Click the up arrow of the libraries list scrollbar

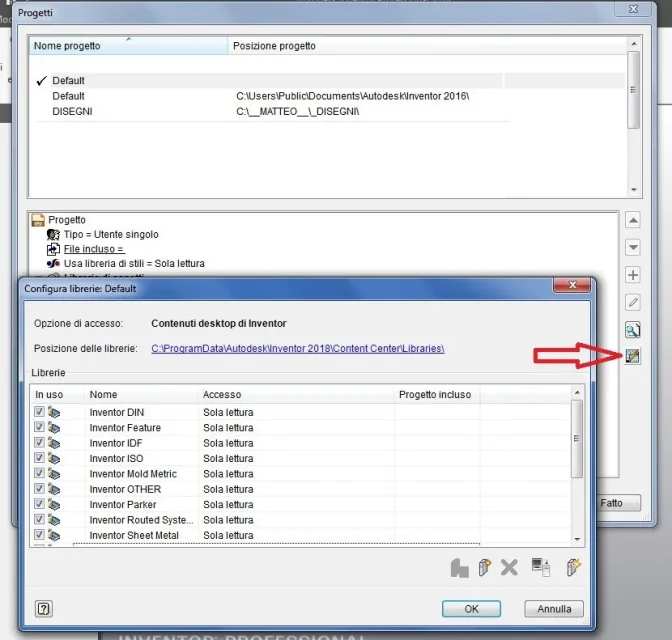(x=577, y=393)
